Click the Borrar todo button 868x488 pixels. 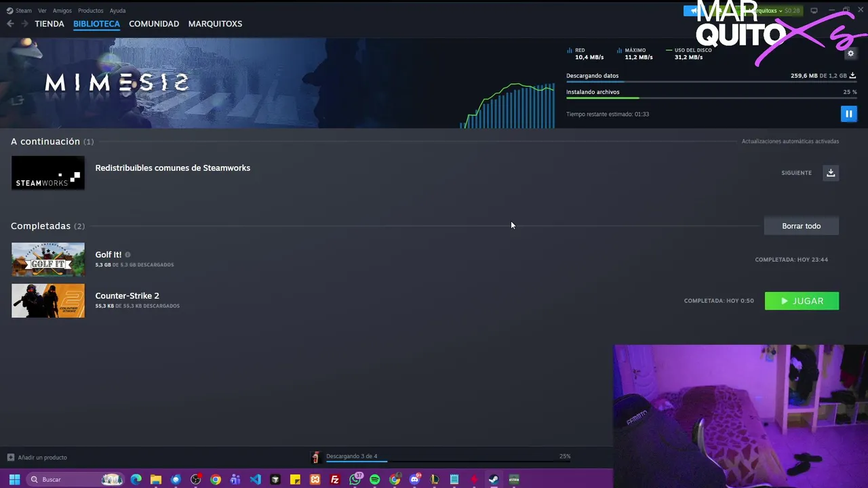pyautogui.click(x=802, y=226)
